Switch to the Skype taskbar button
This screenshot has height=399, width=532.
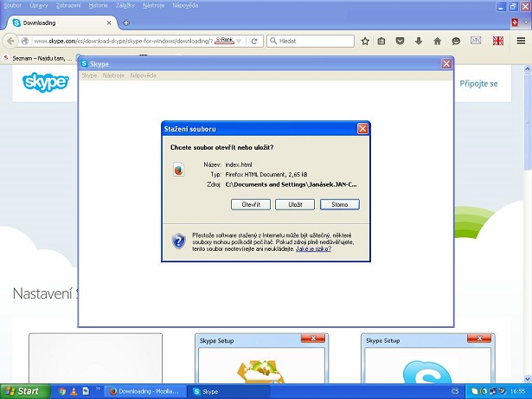(x=229, y=391)
